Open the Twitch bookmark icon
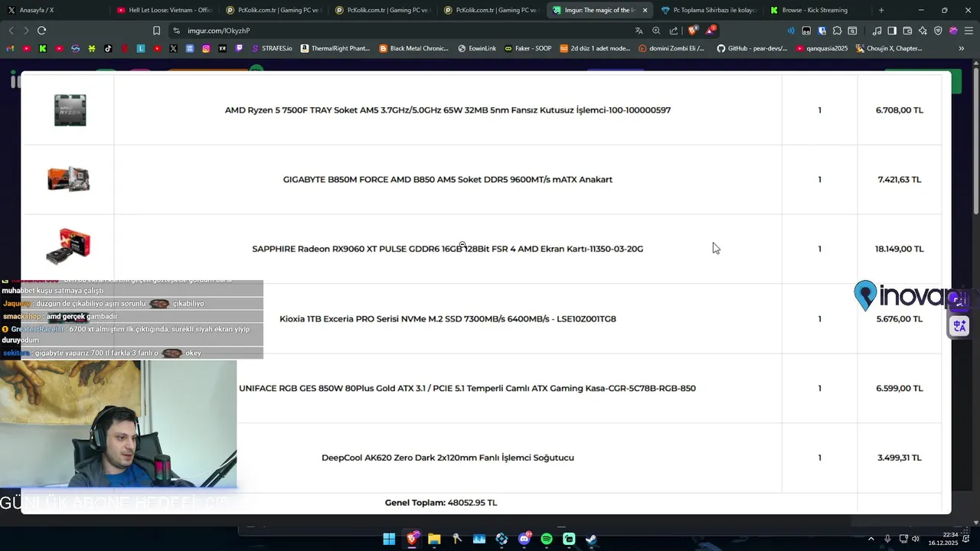Screen dimensions: 980x551 tap(239, 48)
